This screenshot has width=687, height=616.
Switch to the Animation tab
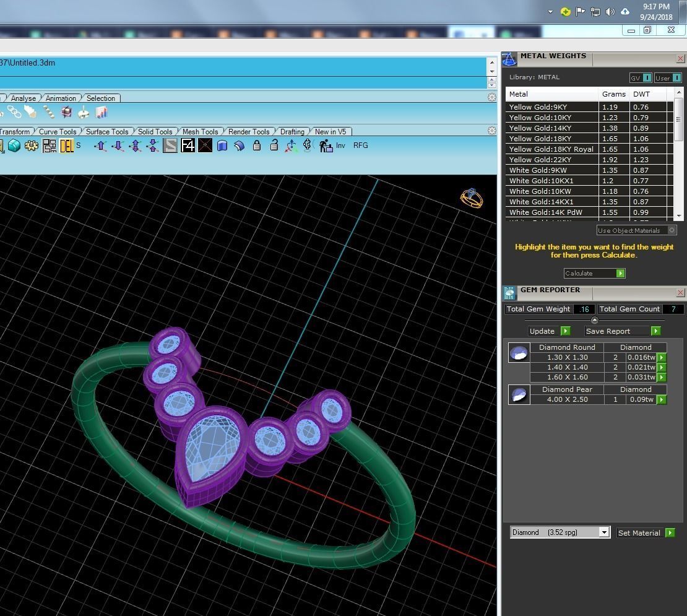point(61,98)
